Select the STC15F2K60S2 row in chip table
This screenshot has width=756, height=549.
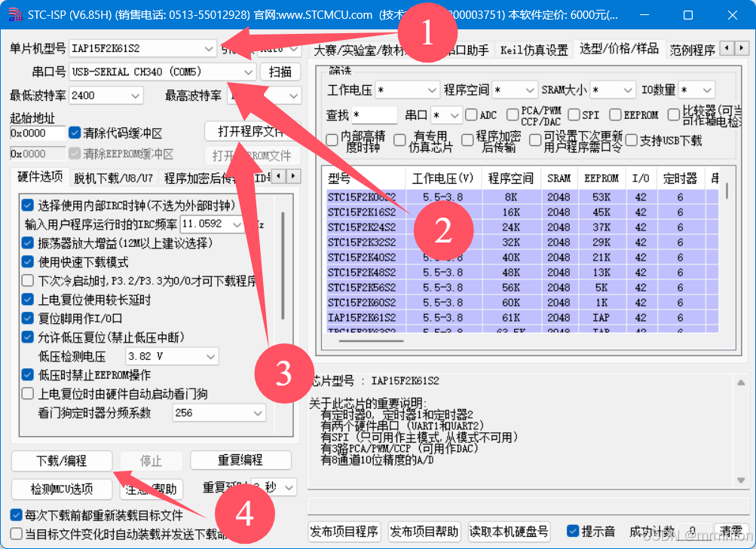pos(522,303)
